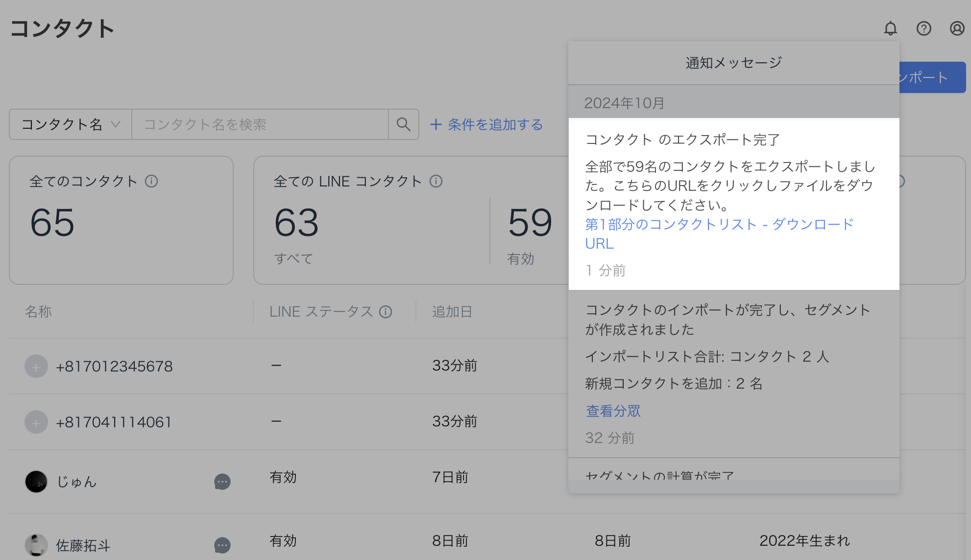Open contact +817041114061 row

[x=114, y=422]
